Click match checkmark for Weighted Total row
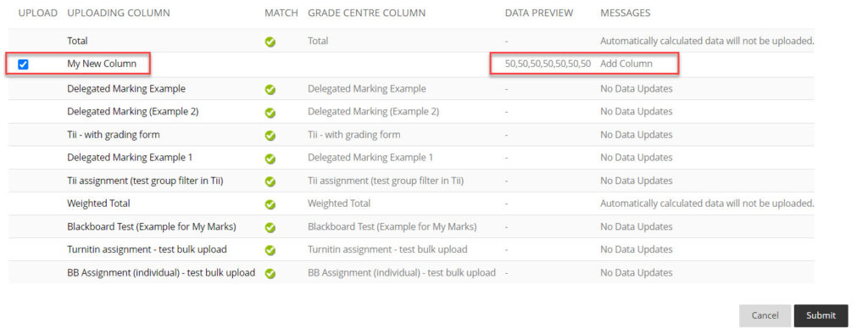This screenshot has width=868, height=329. 270,204
